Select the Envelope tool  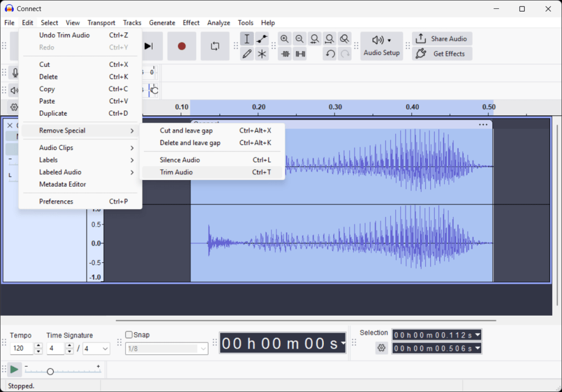click(x=262, y=39)
